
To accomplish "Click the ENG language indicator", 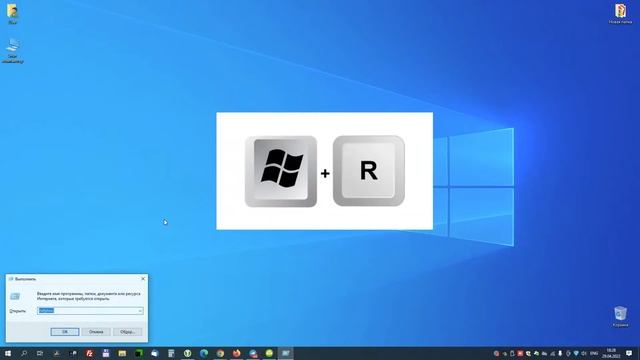I will click(x=594, y=353).
